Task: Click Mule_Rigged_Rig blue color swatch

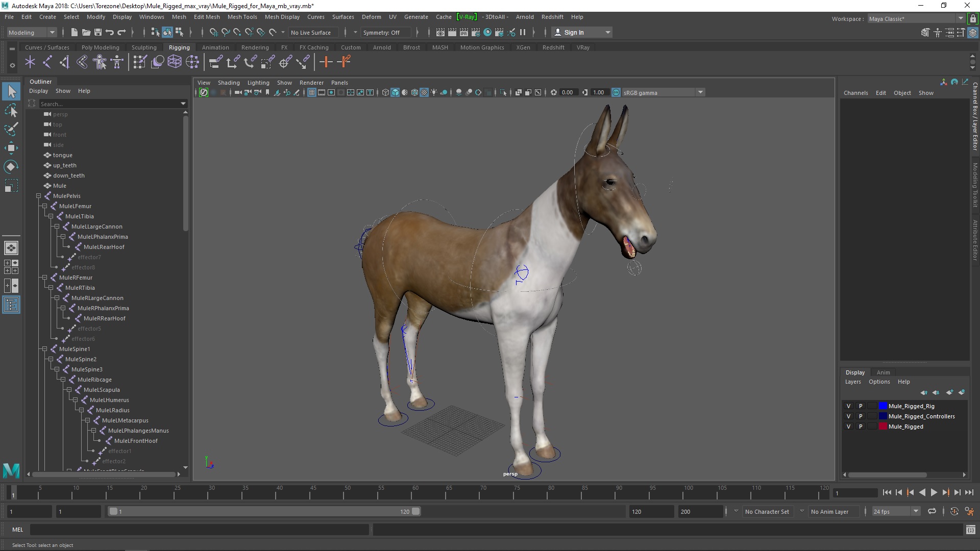Action: click(883, 406)
